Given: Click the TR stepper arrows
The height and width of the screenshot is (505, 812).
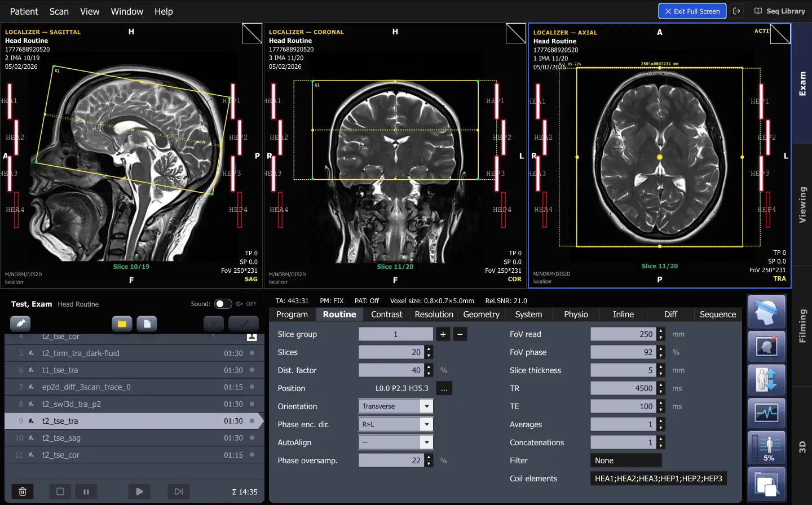Looking at the screenshot, I should coord(661,388).
